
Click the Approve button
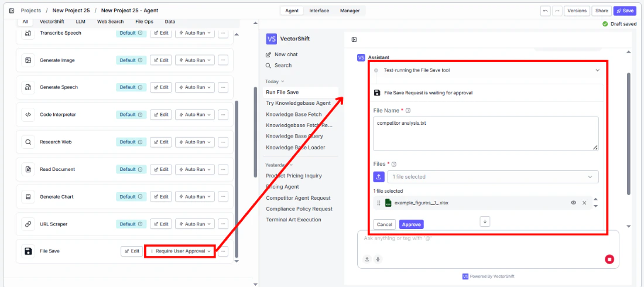(x=411, y=224)
